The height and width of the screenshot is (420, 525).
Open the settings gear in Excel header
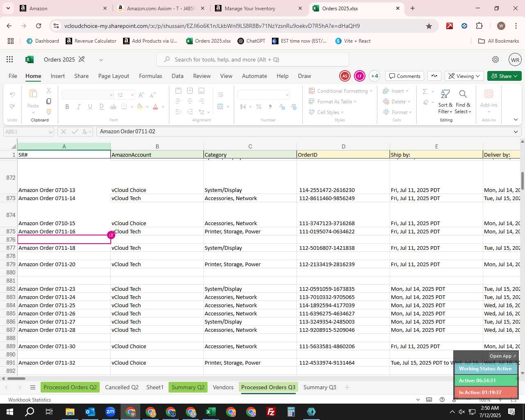tap(495, 59)
